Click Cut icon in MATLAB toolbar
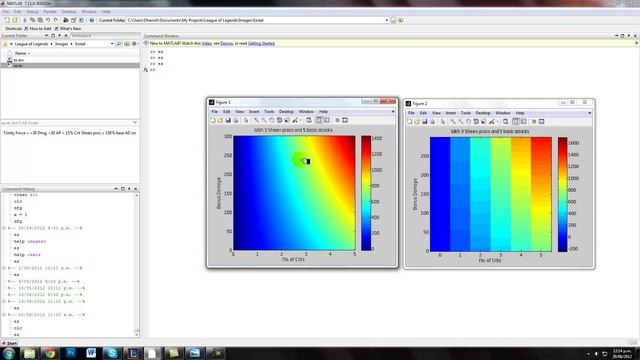Screen dimensions: 640x360 tap(25, 20)
